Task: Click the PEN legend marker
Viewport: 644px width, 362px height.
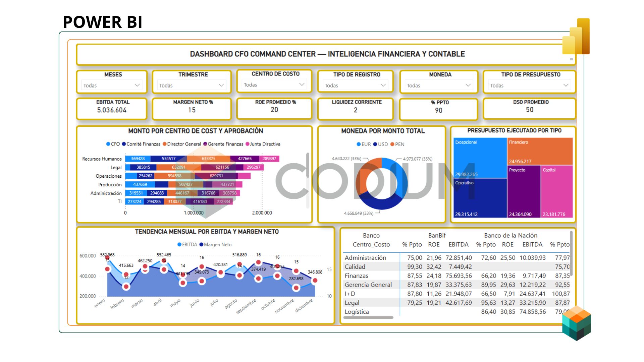Action: (x=392, y=144)
